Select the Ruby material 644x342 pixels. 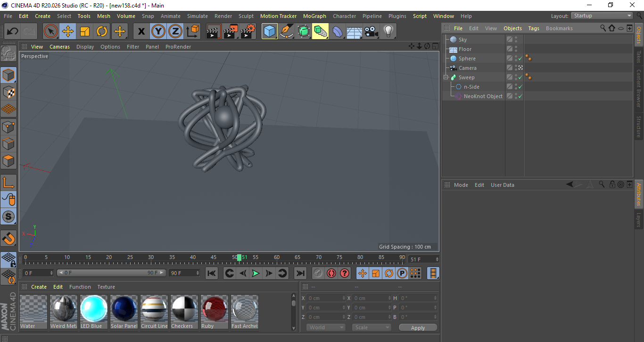point(215,312)
